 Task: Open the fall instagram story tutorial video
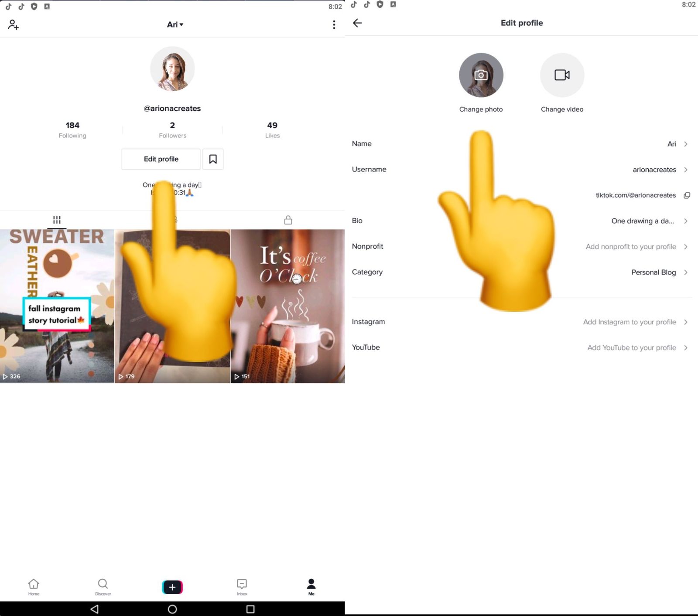point(57,306)
